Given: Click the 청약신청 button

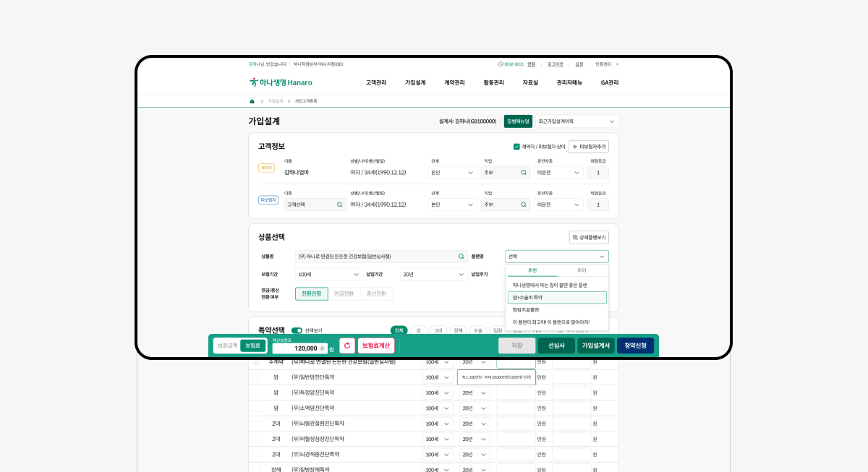Looking at the screenshot, I should (635, 346).
